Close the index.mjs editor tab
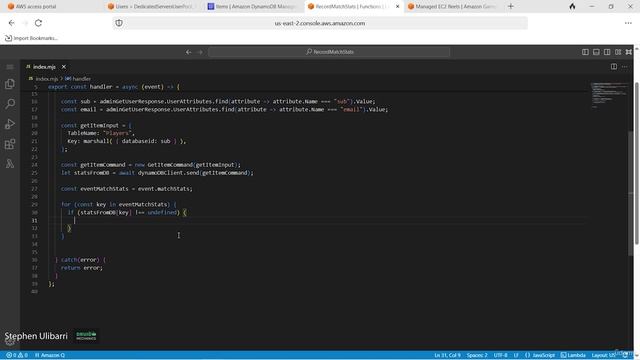 point(64,67)
